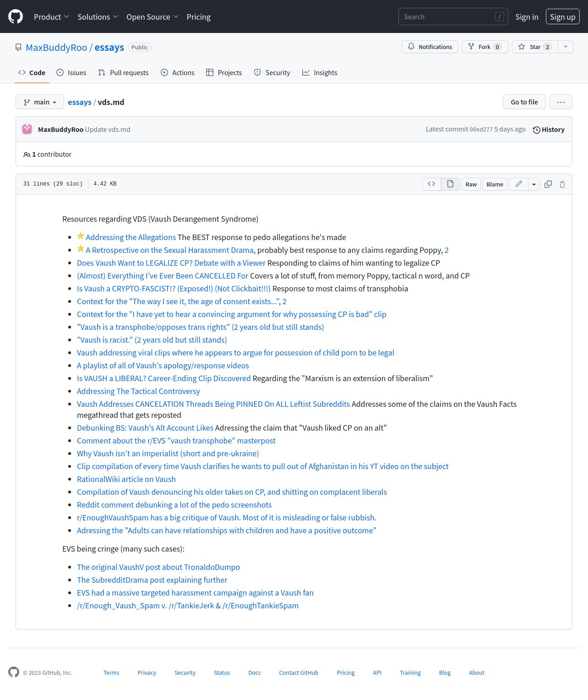The width and height of the screenshot is (588, 700).
Task: Click the Sign in link
Action: point(527,16)
